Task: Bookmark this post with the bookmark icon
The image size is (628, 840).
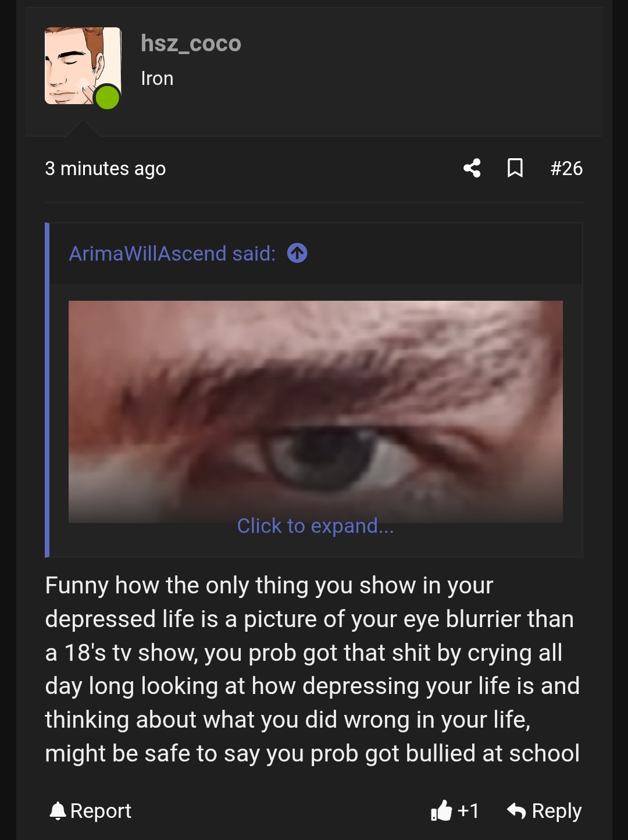Action: point(515,168)
